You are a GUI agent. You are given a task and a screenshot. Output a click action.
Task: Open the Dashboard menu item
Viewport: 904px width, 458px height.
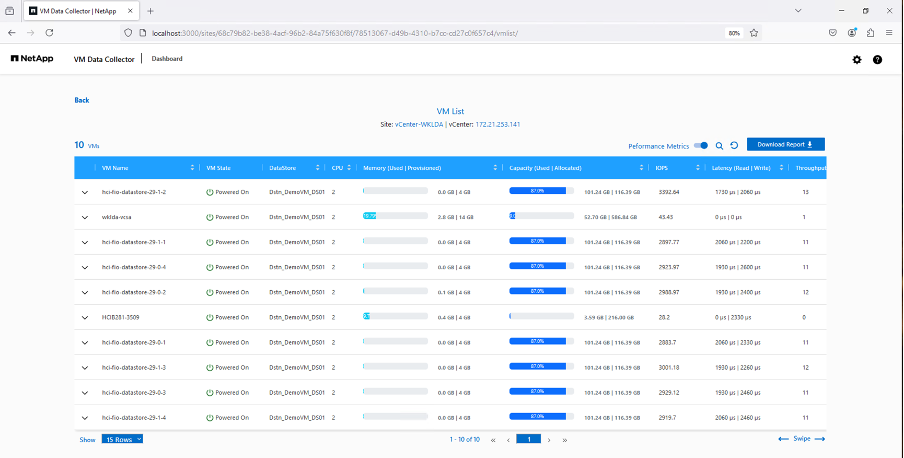coord(167,59)
